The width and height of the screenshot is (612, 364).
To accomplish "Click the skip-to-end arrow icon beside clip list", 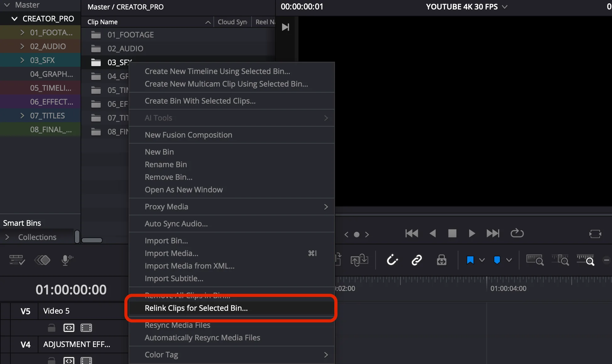I will click(286, 27).
